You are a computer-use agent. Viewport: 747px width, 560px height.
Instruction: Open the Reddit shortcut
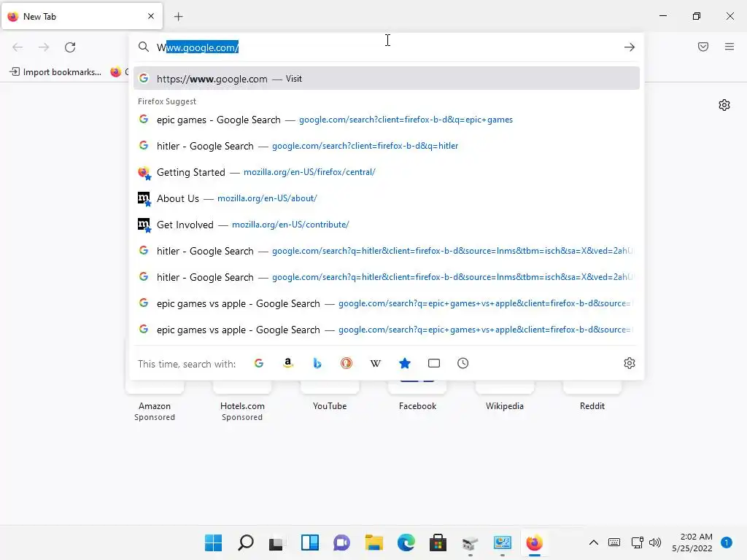pyautogui.click(x=592, y=396)
